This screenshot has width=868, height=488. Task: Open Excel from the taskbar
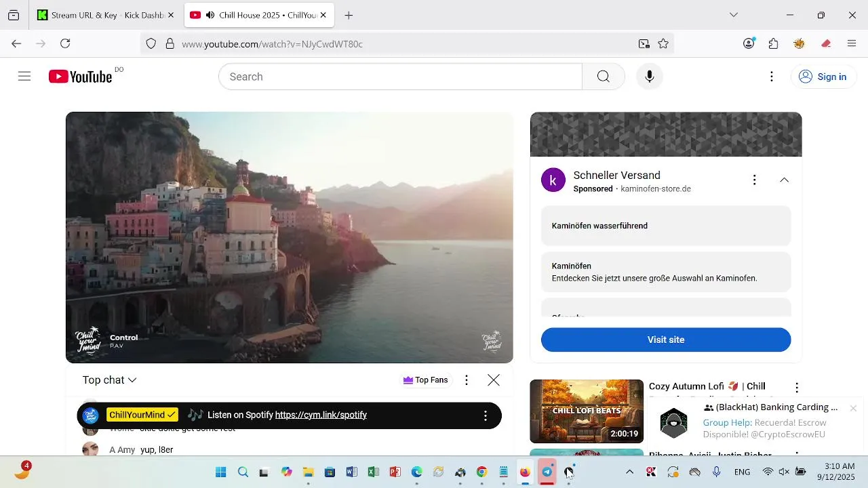(x=373, y=472)
